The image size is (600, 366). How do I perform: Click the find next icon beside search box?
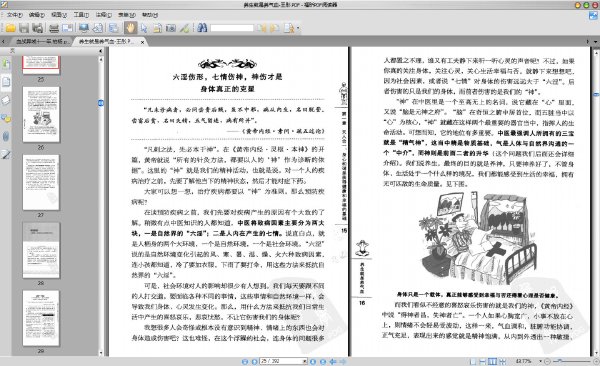click(274, 28)
